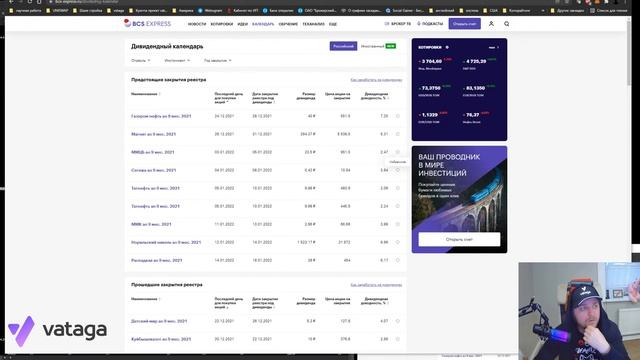Open the Котировки menu item
Screen dimensions: 640x360
pyautogui.click(x=222, y=24)
